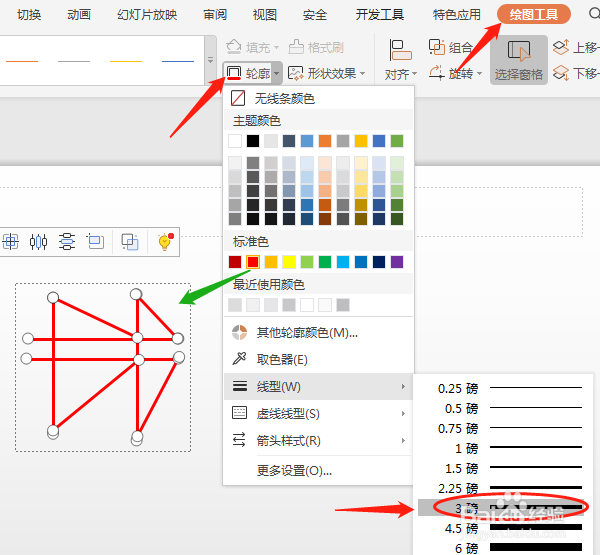600x555 pixels.
Task: Expand the 对齐 dropdown arrow
Action: pyautogui.click(x=414, y=73)
